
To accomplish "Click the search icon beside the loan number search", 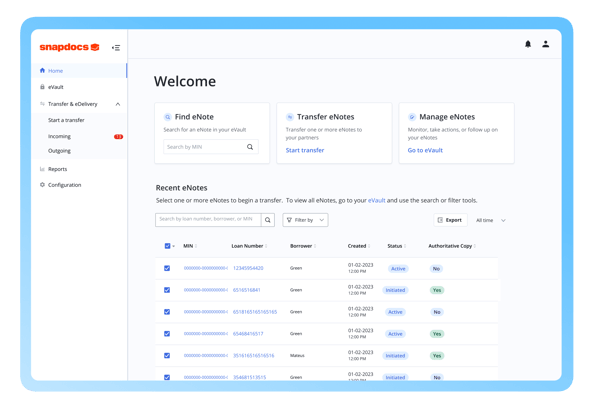I will pyautogui.click(x=268, y=220).
